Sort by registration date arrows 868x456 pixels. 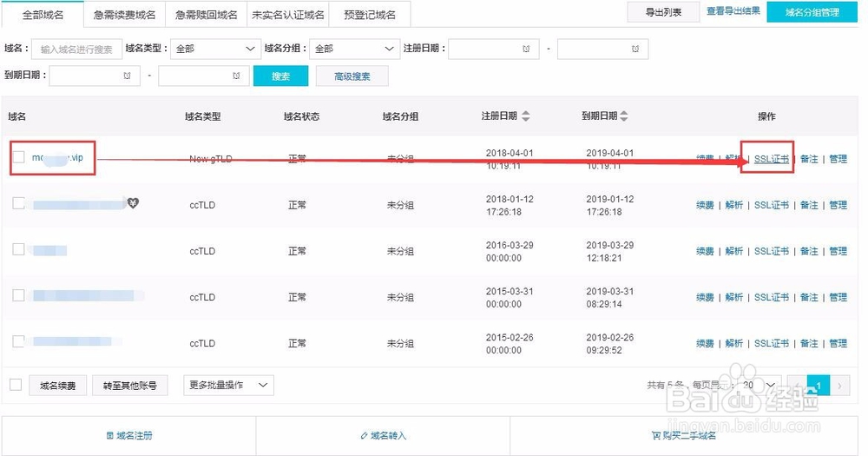[x=526, y=116]
